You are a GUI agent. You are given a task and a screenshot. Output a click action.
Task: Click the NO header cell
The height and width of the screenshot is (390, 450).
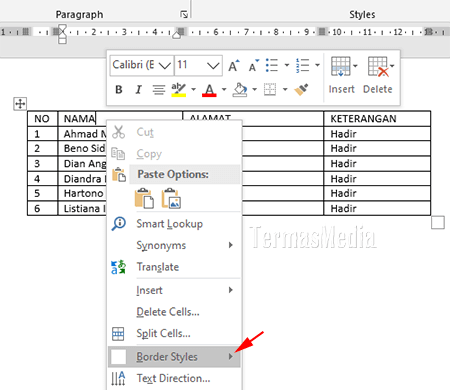(x=42, y=119)
